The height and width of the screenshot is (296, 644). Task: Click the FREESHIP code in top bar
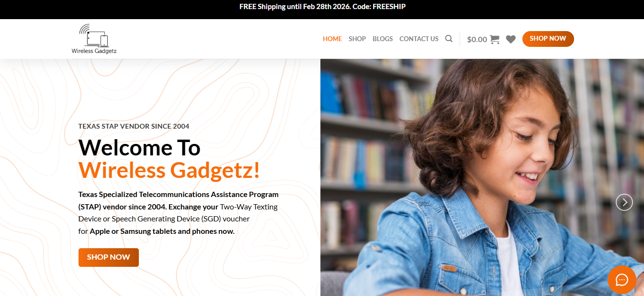click(388, 7)
